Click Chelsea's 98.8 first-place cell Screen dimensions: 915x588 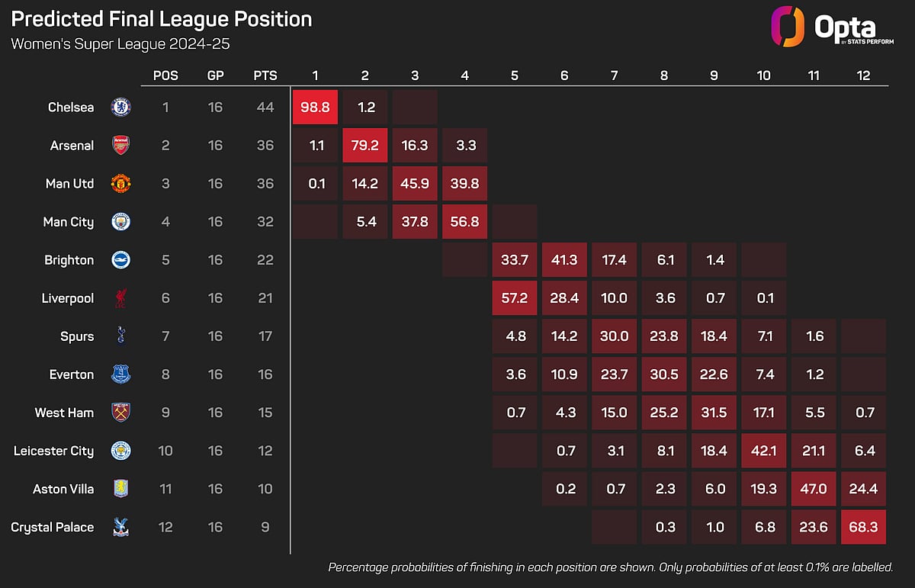click(x=315, y=108)
